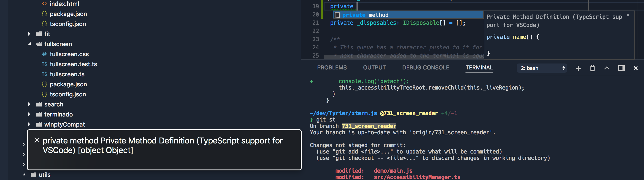
Task: Dismiss the private method notification toast
Action: (37, 140)
